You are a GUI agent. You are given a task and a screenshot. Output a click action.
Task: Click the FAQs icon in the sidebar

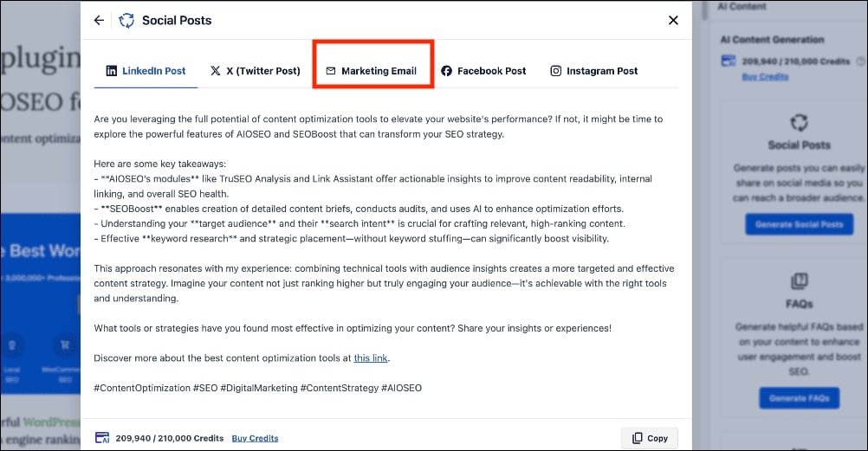click(799, 282)
